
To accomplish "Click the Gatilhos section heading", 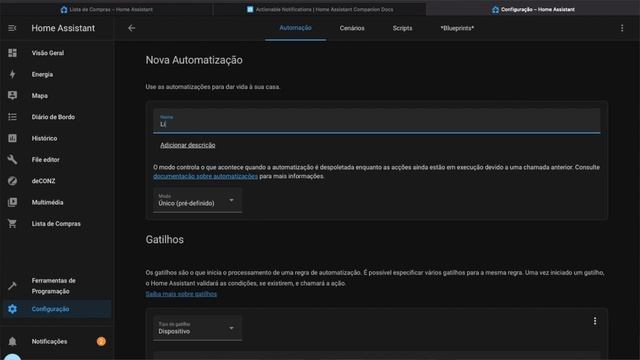I will (x=164, y=240).
